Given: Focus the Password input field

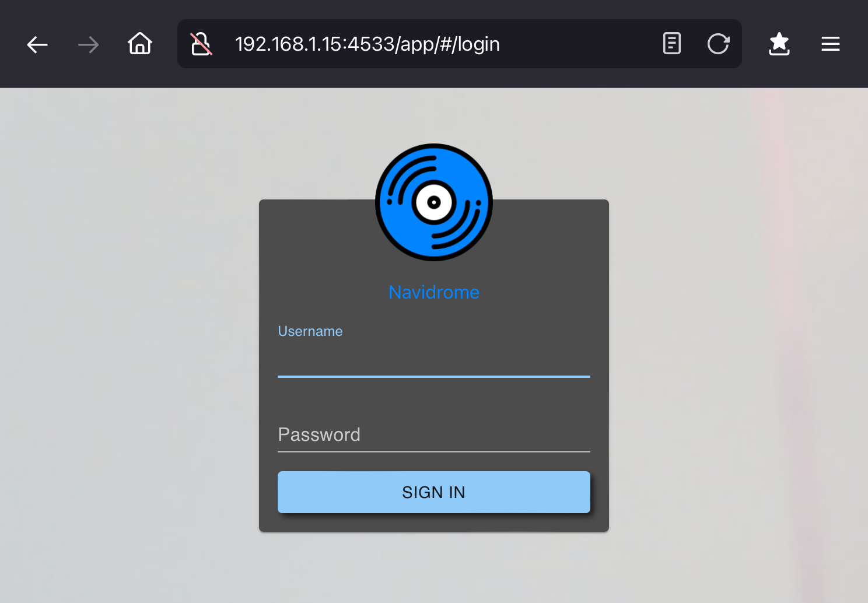Looking at the screenshot, I should (433, 435).
